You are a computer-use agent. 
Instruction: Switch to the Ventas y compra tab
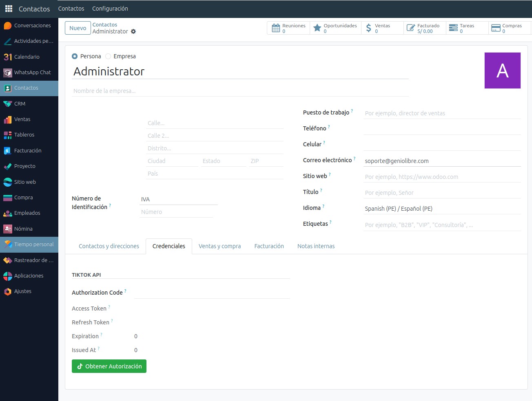pos(219,246)
